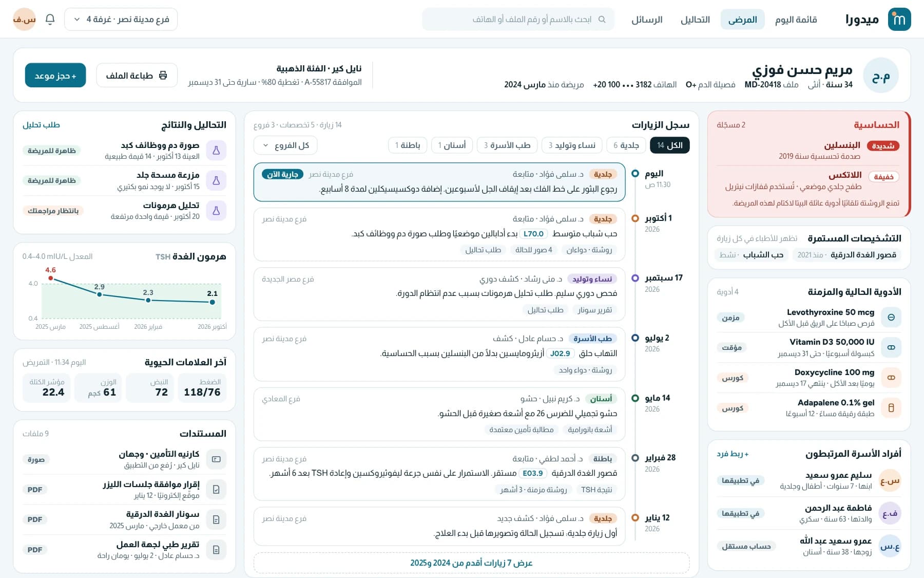The height and width of the screenshot is (578, 924).
Task: Filter visits by أسنان 1
Action: click(452, 145)
